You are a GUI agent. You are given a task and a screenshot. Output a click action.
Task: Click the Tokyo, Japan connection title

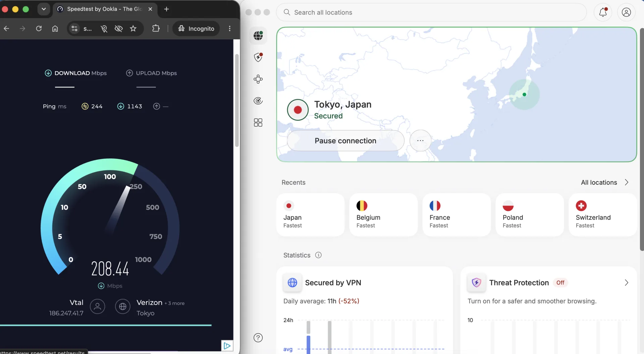point(342,104)
